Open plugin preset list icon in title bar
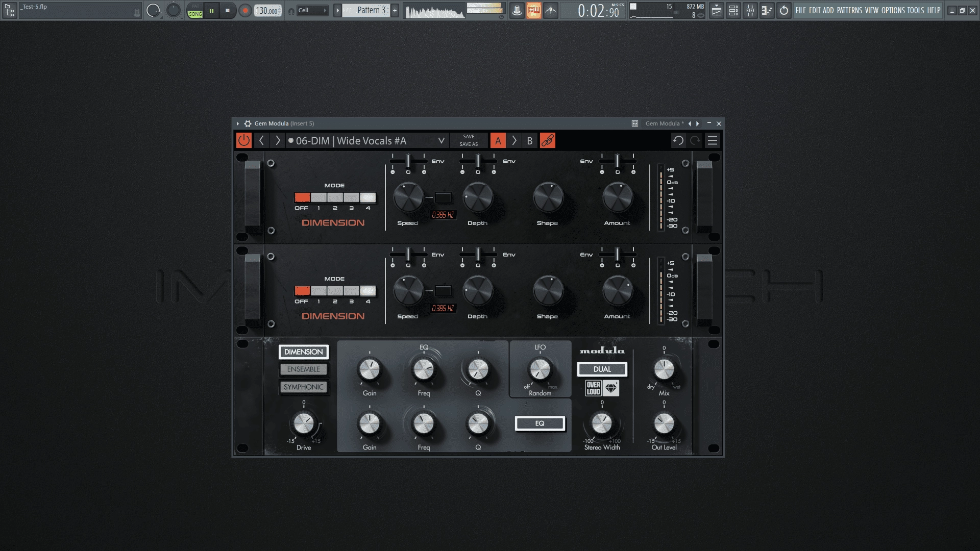The width and height of the screenshot is (980, 551). [635, 123]
